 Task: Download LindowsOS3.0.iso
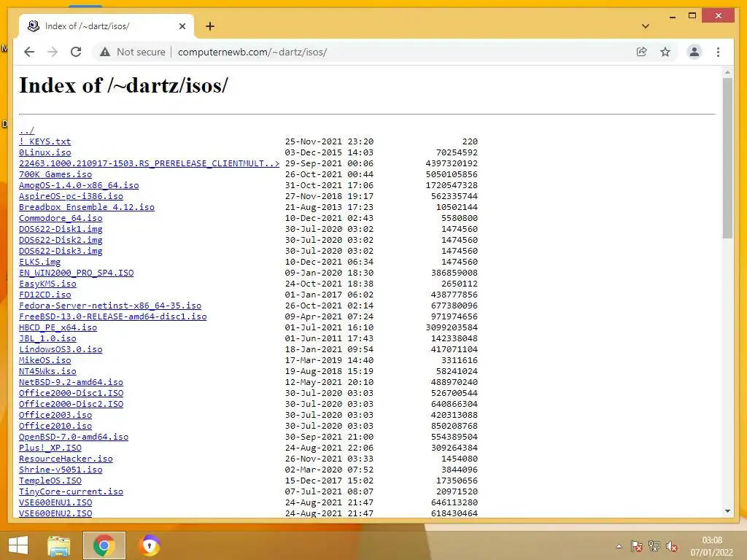[x=61, y=349]
